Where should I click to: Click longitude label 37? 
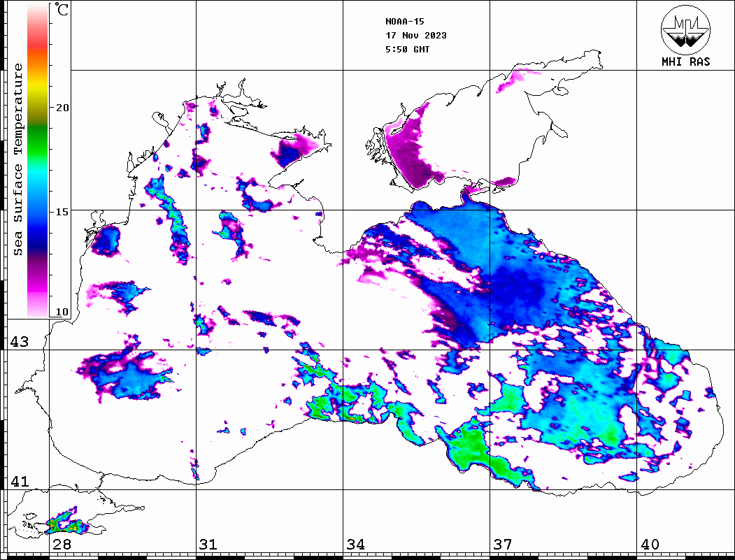tap(503, 544)
